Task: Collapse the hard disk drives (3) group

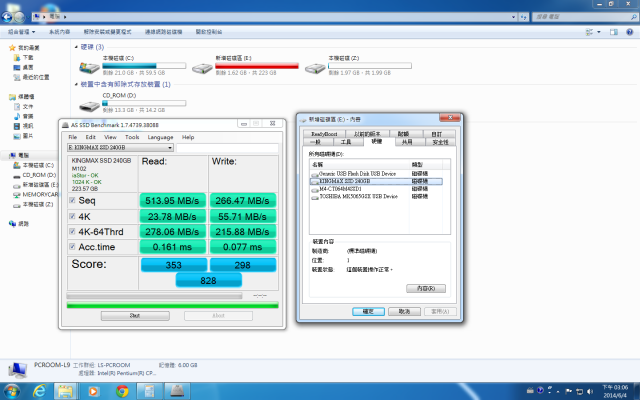Action: tap(76, 47)
